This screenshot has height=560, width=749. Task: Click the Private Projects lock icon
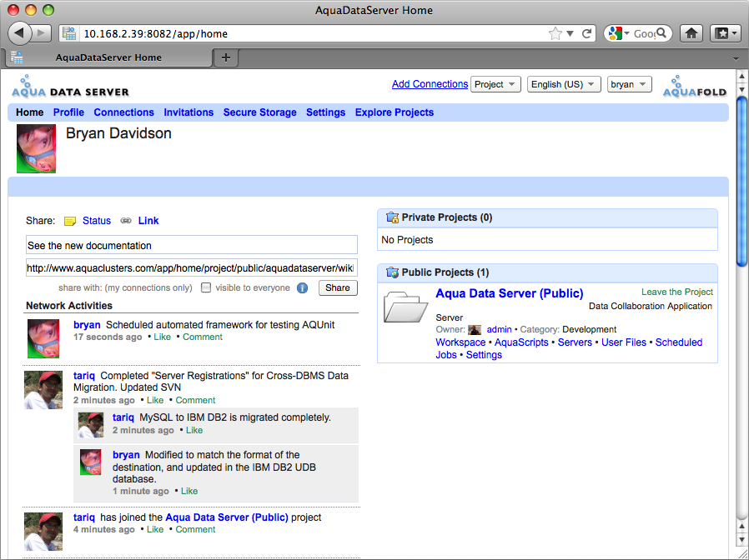[x=392, y=217]
